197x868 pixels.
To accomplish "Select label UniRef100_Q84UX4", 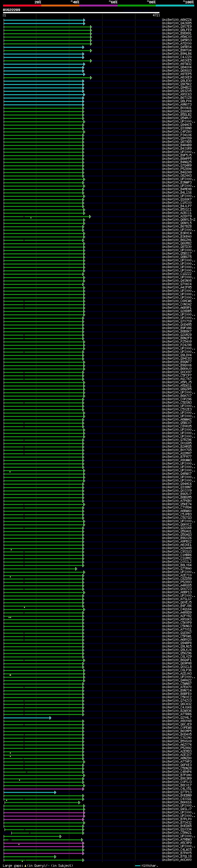I will click(x=177, y=67).
